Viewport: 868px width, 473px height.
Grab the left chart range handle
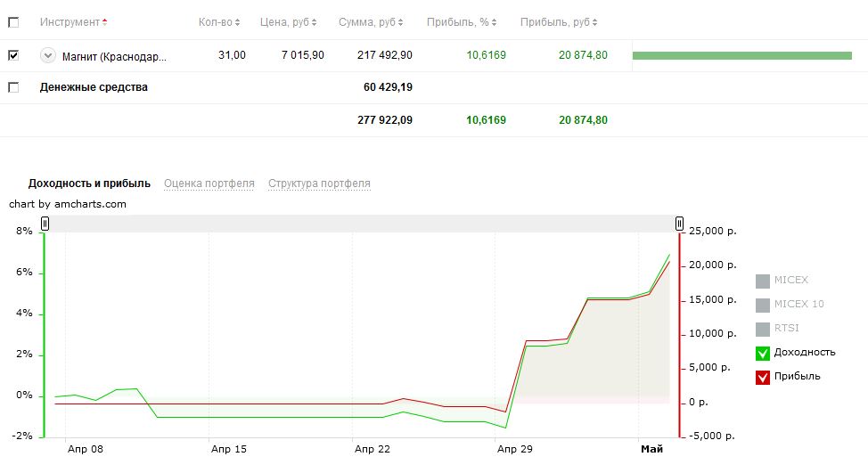45,224
